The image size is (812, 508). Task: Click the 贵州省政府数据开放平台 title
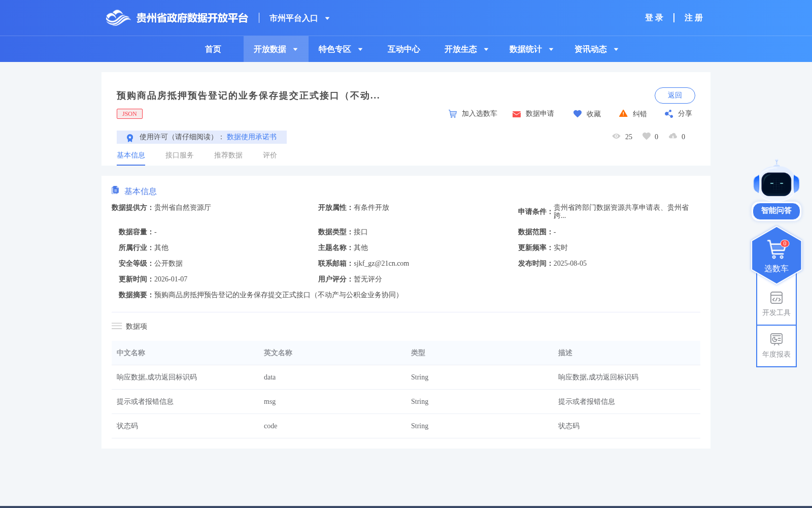(192, 18)
